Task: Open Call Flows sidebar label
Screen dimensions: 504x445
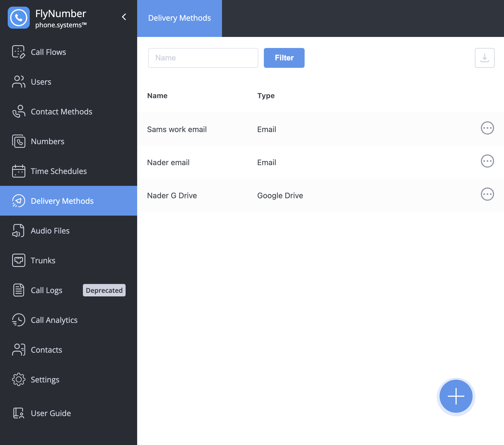Action: (48, 52)
